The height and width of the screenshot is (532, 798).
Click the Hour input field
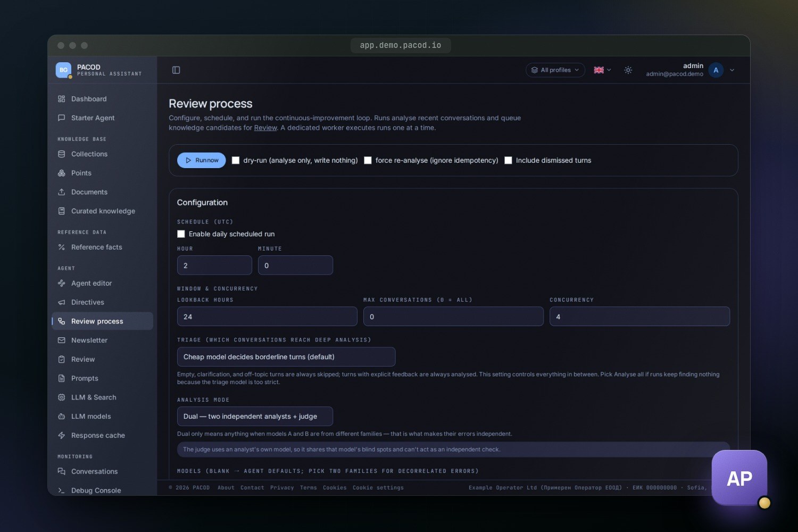click(214, 265)
